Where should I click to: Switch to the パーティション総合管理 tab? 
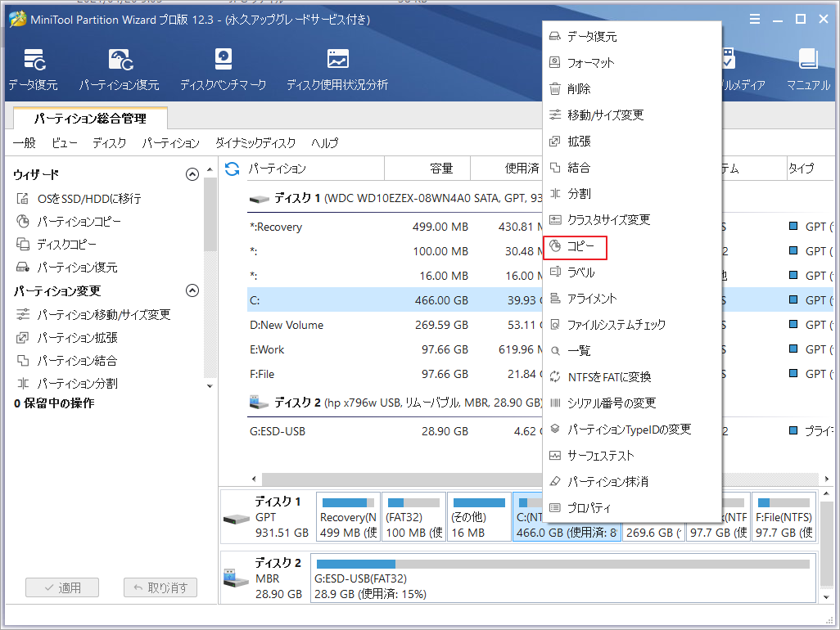click(90, 119)
